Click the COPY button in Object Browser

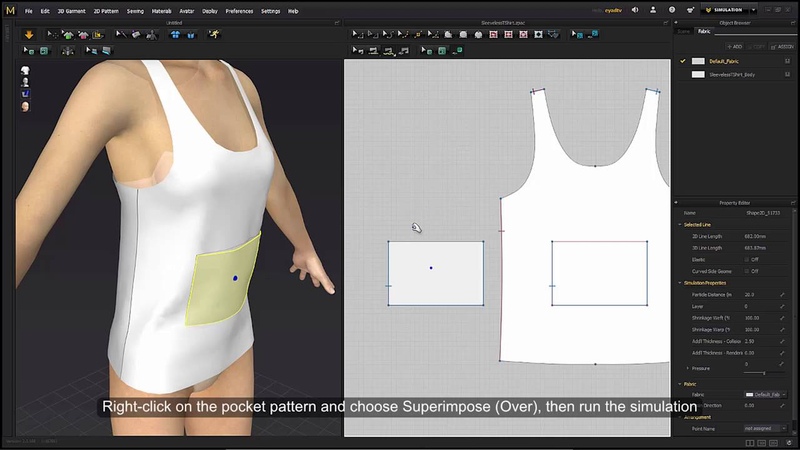point(756,46)
